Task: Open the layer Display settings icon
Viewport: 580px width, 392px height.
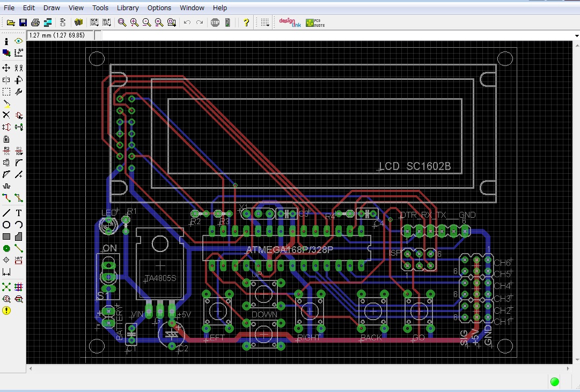Action: tap(6, 53)
